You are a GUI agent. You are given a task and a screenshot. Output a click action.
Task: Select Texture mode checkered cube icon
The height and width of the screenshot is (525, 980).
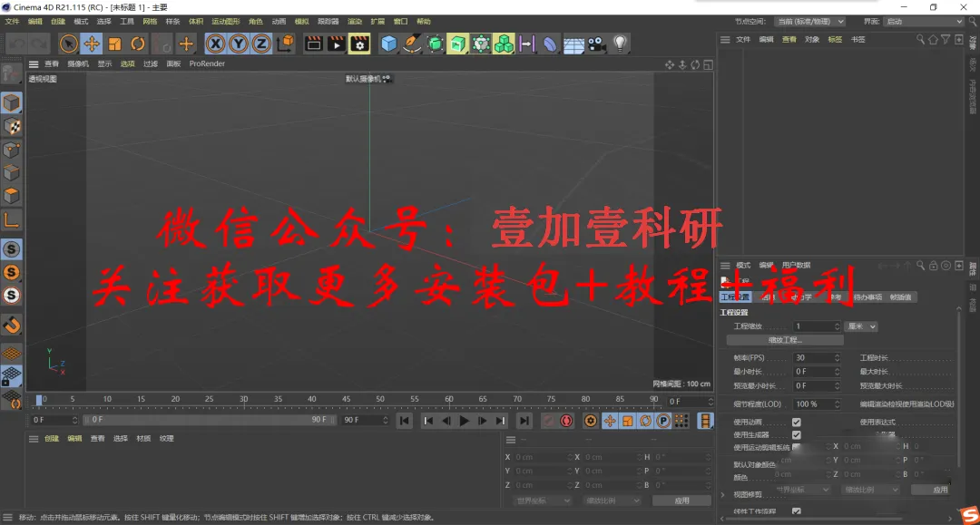click(x=11, y=126)
